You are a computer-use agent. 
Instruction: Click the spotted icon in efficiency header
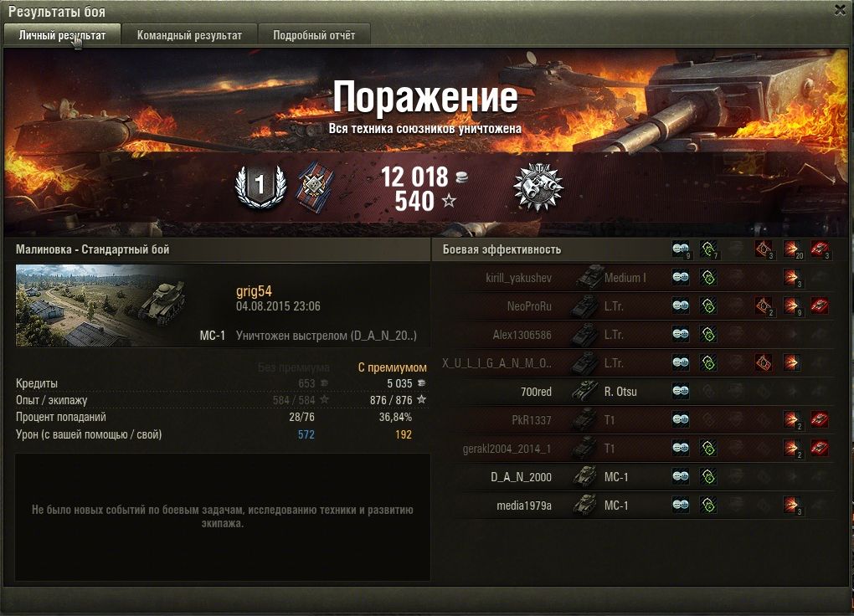681,249
